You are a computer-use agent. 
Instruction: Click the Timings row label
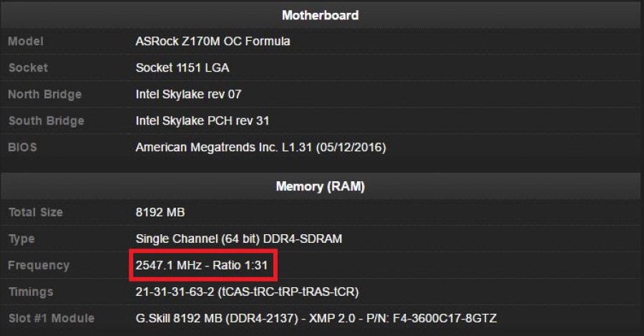click(x=31, y=292)
